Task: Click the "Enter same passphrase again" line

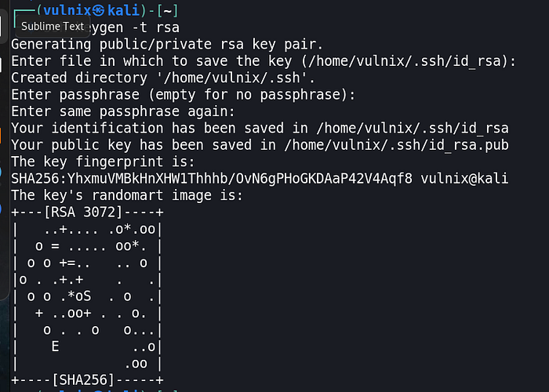Action: [124, 111]
